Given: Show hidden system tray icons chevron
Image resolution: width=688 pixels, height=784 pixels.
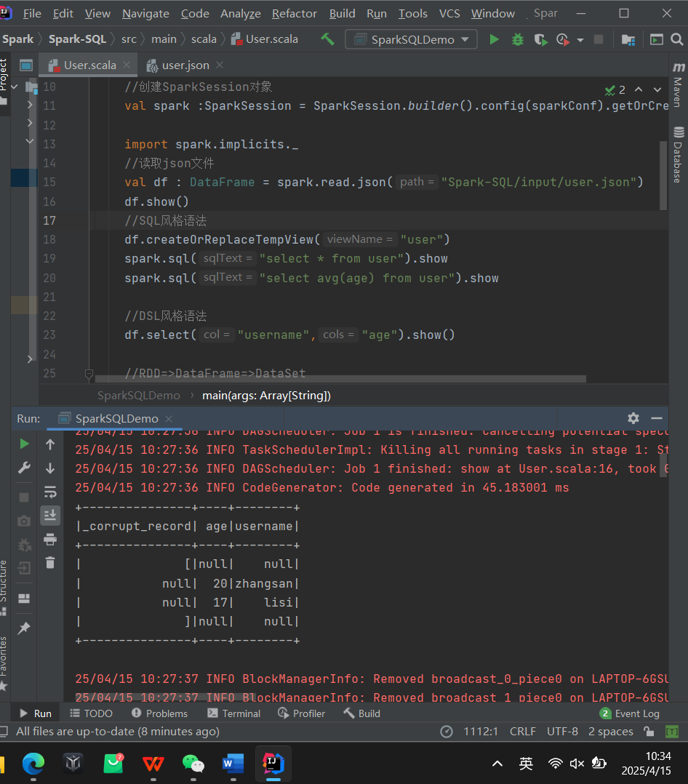Looking at the screenshot, I should 497,764.
